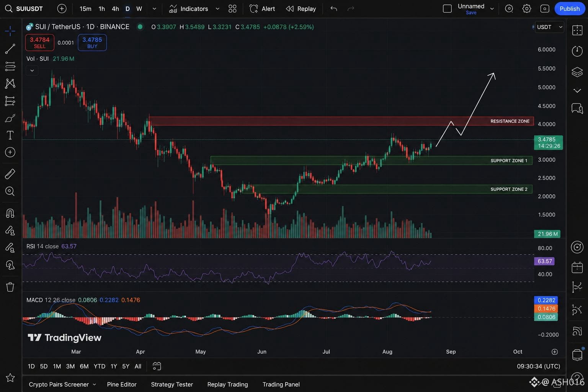Open the Pine Editor tab

pos(122,384)
